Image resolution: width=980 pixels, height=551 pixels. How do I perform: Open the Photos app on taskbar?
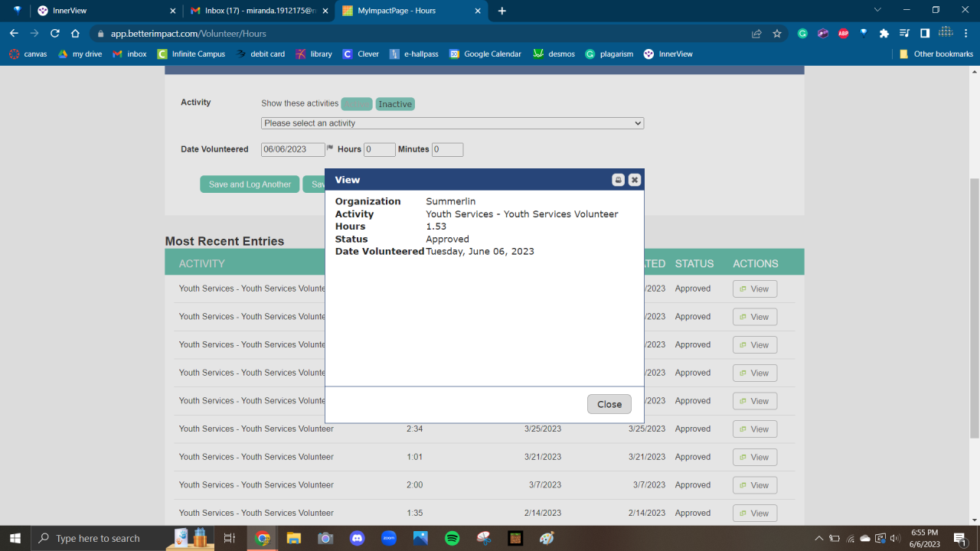coord(420,538)
